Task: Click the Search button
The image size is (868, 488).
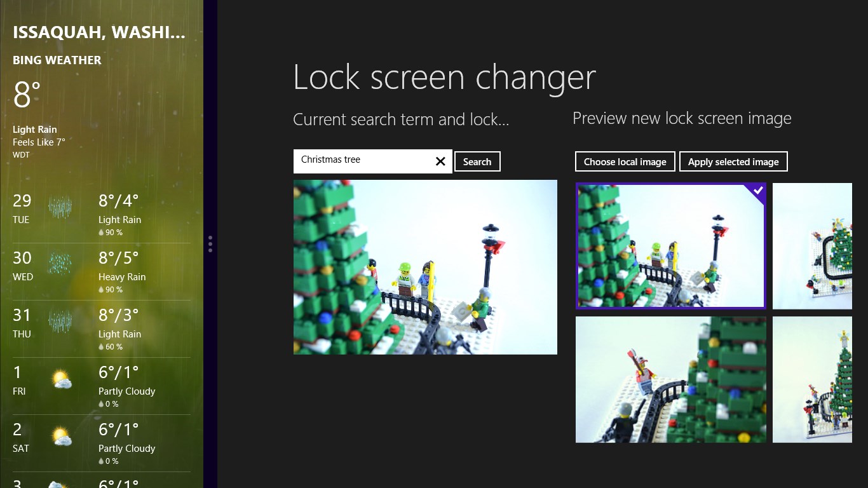Action: coord(477,161)
